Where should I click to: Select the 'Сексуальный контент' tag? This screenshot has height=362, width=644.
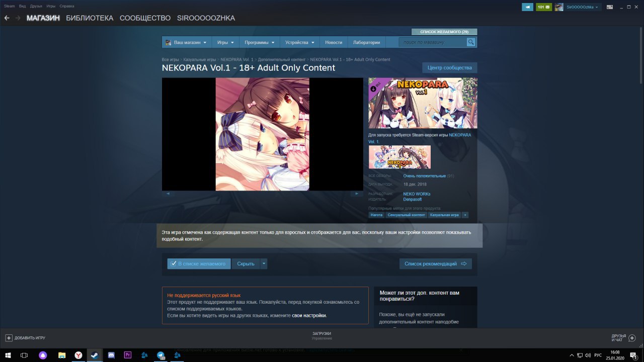point(406,215)
